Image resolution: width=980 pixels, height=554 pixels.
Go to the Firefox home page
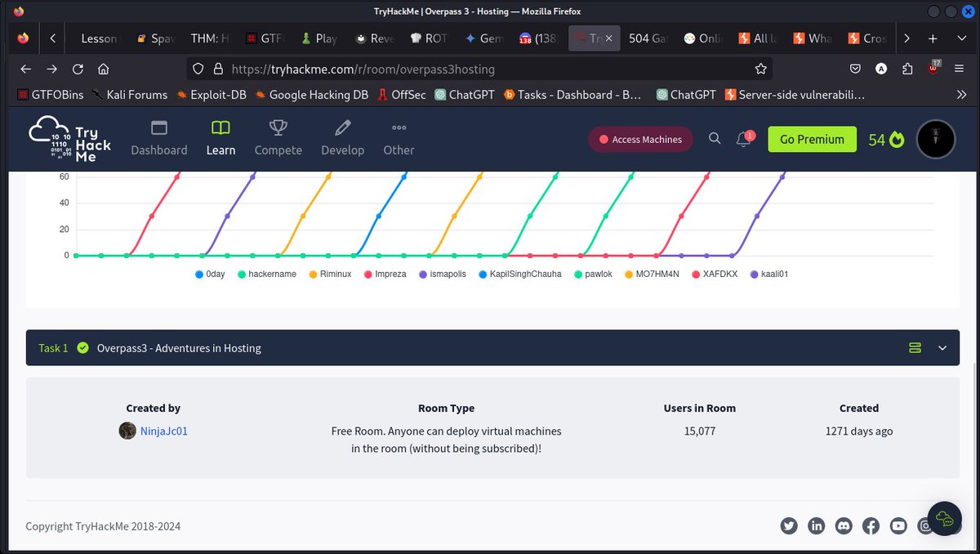coord(103,69)
